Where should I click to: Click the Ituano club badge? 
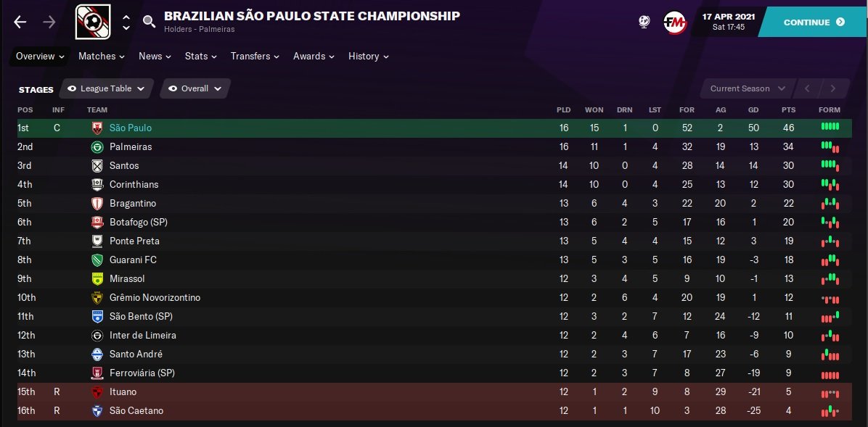[x=97, y=392]
